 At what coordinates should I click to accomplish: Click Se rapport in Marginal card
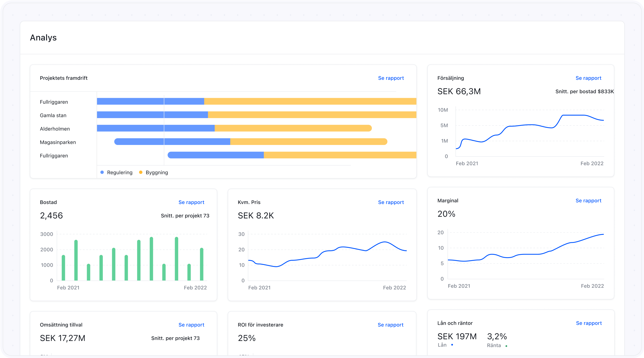(x=588, y=201)
